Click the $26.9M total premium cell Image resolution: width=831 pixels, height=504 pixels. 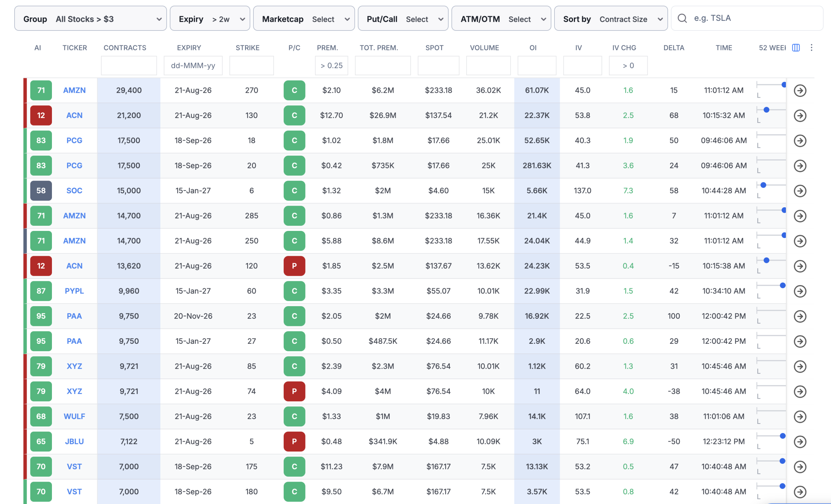pyautogui.click(x=382, y=115)
